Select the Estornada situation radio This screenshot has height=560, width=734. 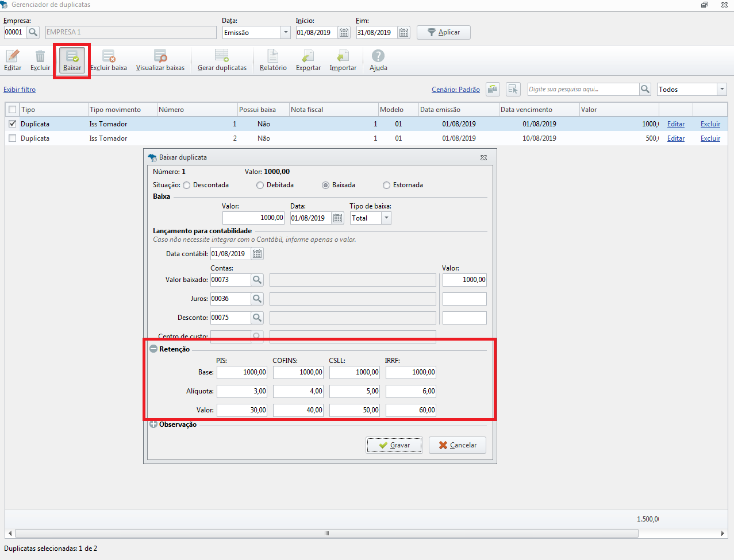[x=387, y=185]
